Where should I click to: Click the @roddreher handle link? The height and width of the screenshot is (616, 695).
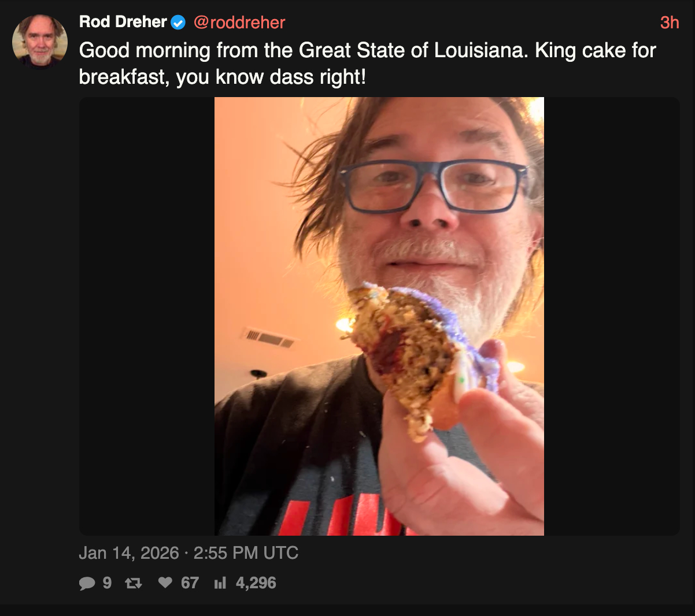(239, 23)
